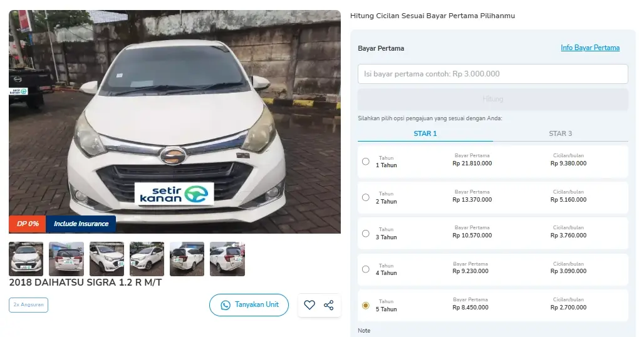
Task: View the third car thumbnail
Action: pyautogui.click(x=106, y=259)
